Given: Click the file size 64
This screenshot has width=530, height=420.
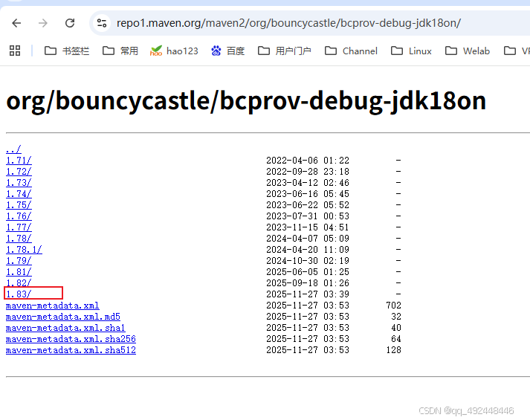Looking at the screenshot, I should pyautogui.click(x=396, y=339).
